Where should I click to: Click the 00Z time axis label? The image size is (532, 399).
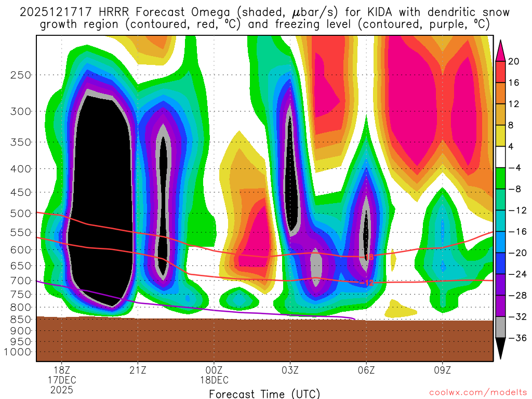[214, 370]
